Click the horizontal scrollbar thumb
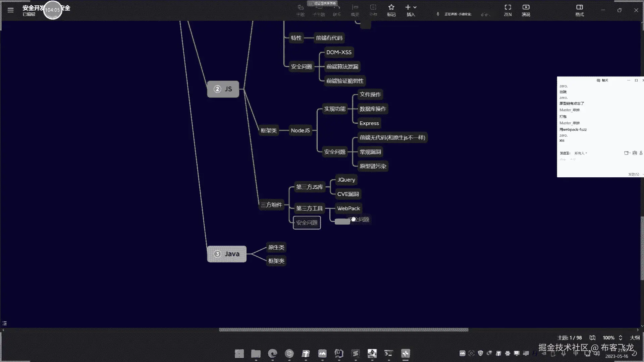This screenshot has height=362, width=644. click(x=343, y=330)
